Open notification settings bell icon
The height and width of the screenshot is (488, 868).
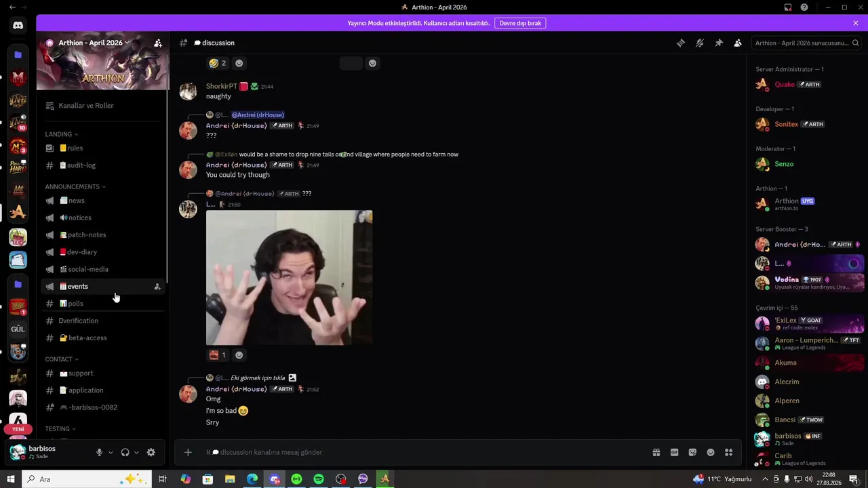700,43
